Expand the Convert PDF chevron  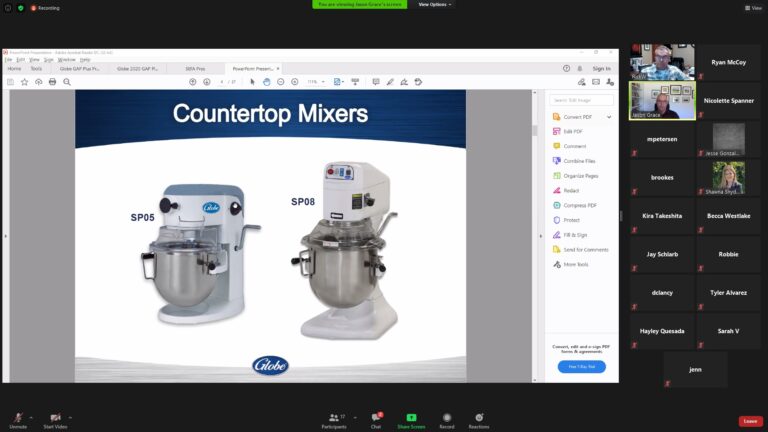pyautogui.click(x=609, y=117)
